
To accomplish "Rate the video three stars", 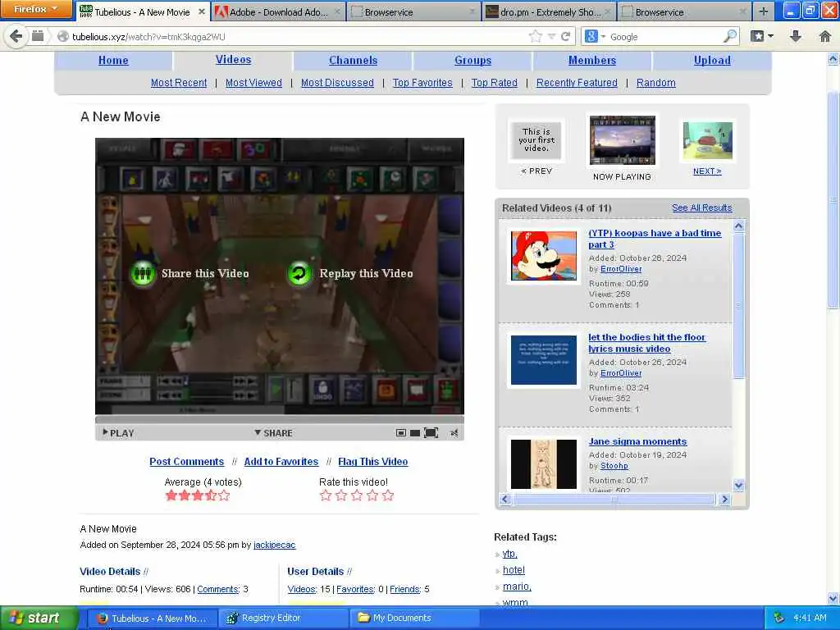I will tap(357, 495).
